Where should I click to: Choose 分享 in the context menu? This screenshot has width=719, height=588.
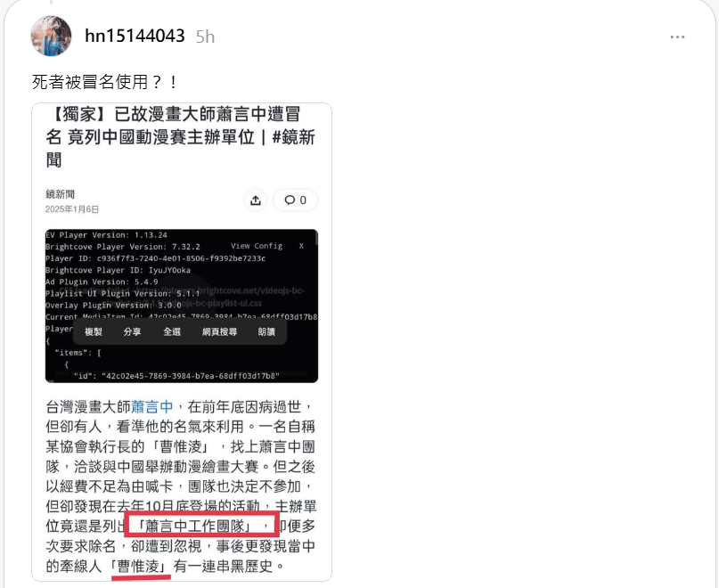point(132,331)
